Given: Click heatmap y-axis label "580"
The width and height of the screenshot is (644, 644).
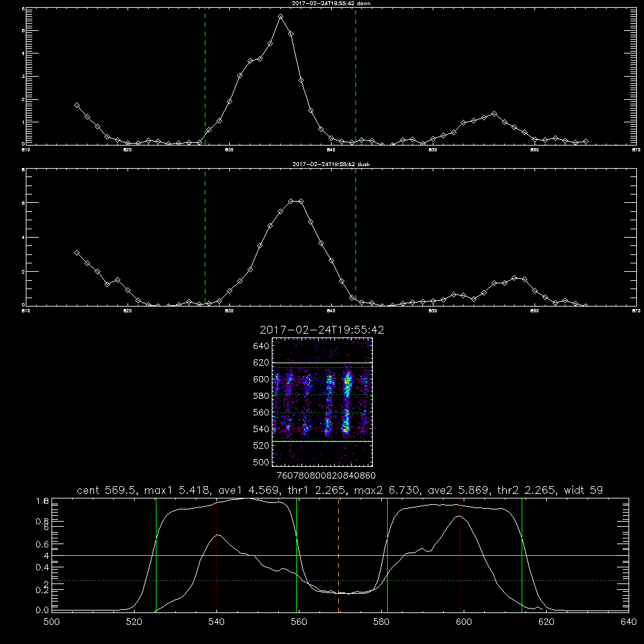Looking at the screenshot, I should pyautogui.click(x=261, y=396).
